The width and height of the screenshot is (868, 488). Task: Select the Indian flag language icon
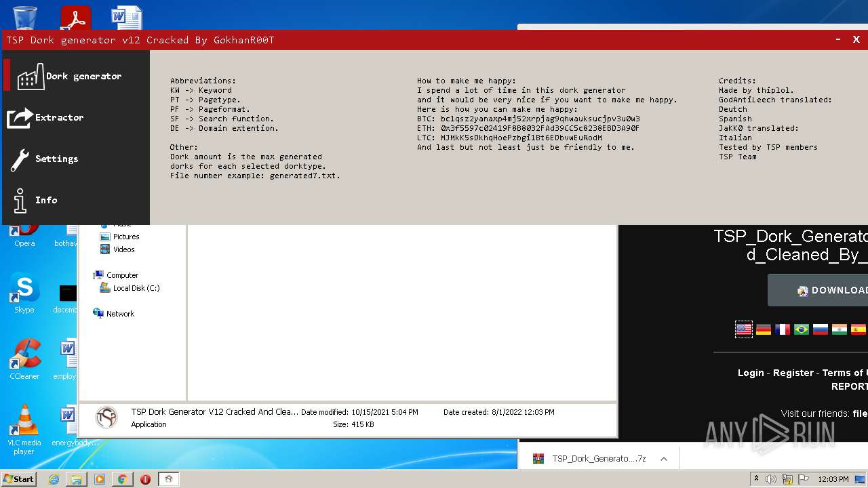840,329
